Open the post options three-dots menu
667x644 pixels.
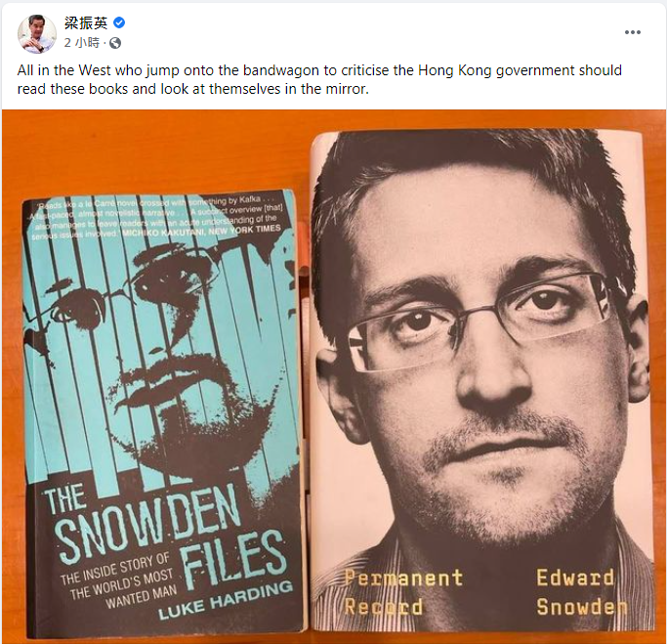632,32
